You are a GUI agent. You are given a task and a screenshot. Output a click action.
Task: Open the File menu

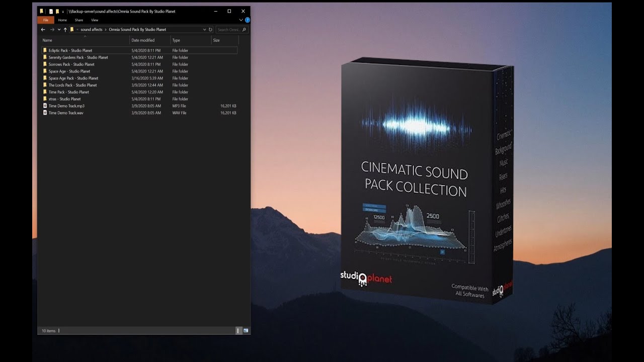pyautogui.click(x=46, y=20)
